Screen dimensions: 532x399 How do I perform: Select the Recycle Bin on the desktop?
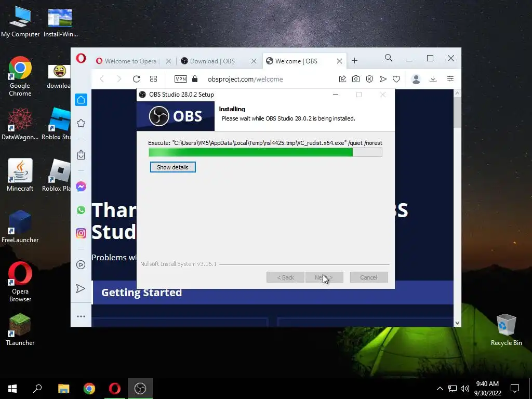[506, 330]
